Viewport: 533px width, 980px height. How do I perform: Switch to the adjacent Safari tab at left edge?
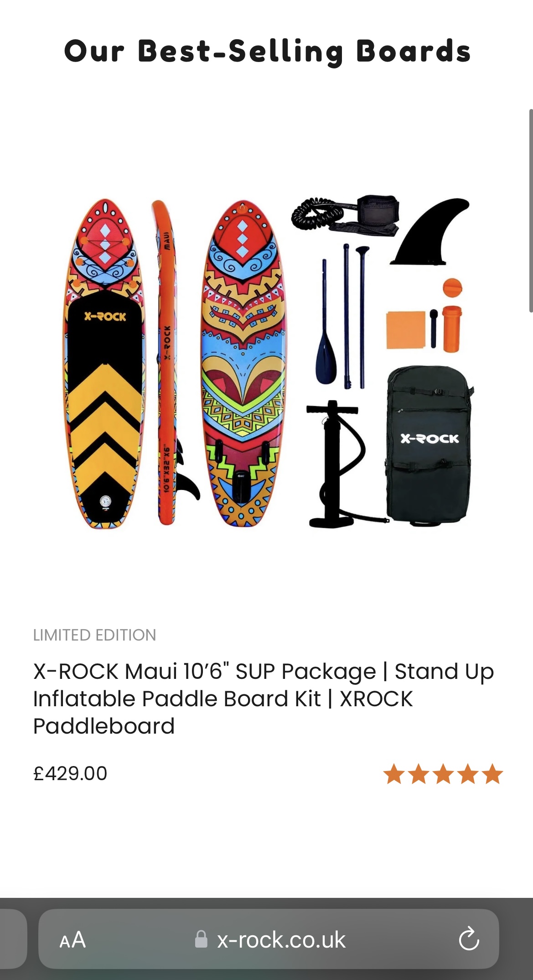13,938
